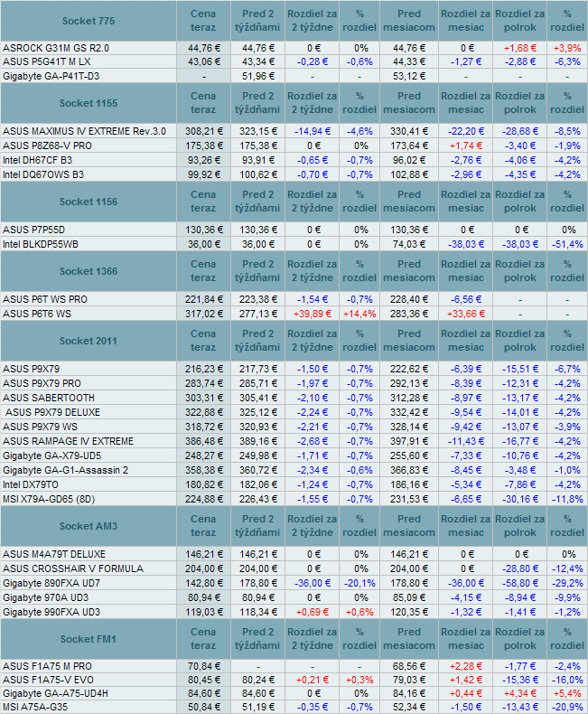588x714 pixels.
Task: Click the +39,89 € two-week difference
Action: (313, 315)
